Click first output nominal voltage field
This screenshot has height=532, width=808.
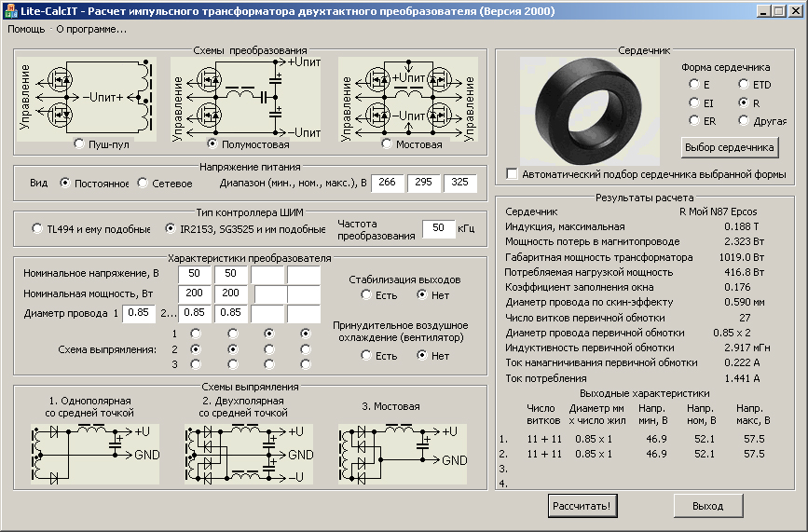click(x=194, y=274)
